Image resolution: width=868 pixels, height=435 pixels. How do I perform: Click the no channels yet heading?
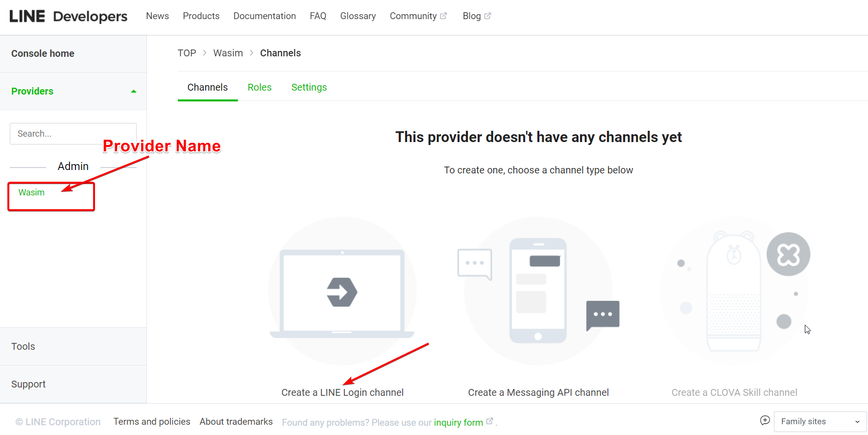point(538,137)
